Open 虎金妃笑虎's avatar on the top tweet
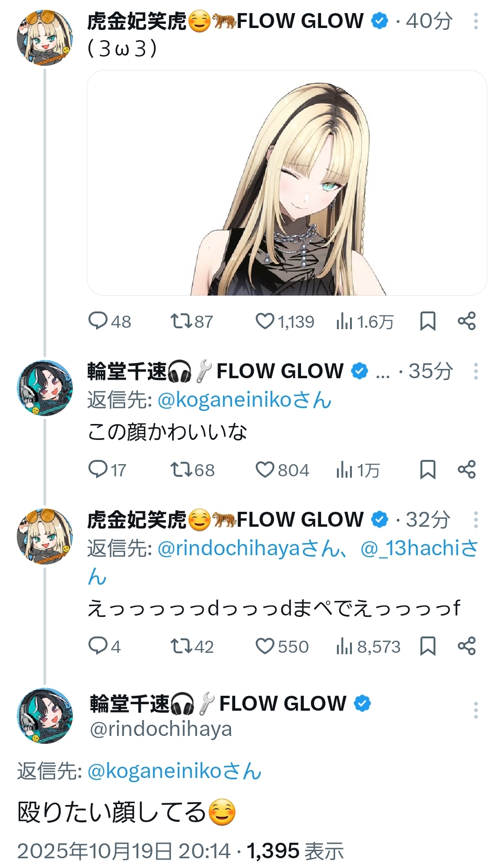Image resolution: width=504 pixels, height=862 pixels. [x=44, y=38]
